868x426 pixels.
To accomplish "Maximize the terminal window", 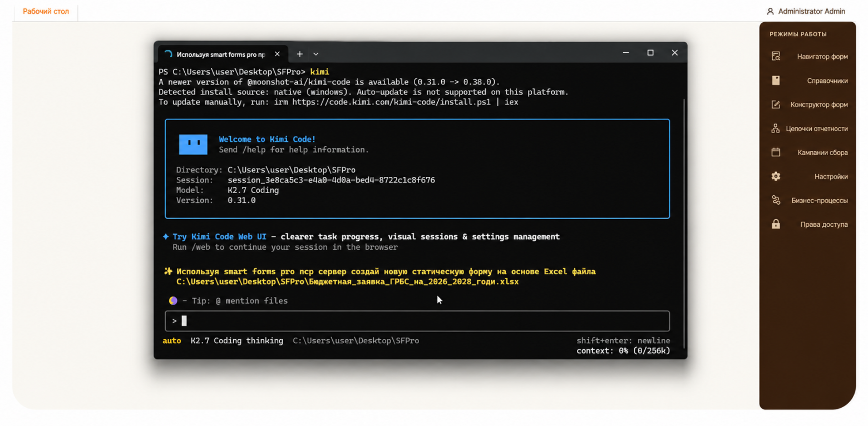I will [x=650, y=53].
